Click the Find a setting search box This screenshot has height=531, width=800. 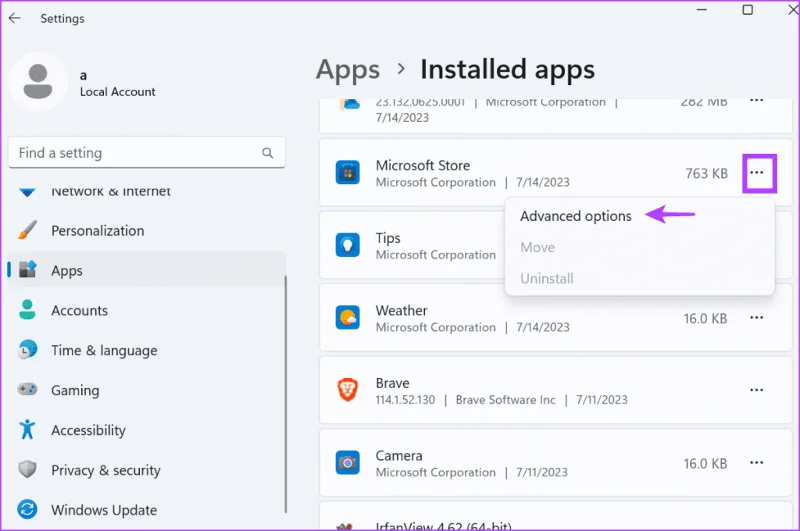coord(146,153)
